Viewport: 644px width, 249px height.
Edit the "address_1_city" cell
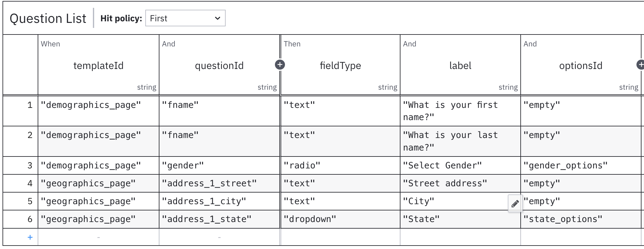pyautogui.click(x=219, y=201)
